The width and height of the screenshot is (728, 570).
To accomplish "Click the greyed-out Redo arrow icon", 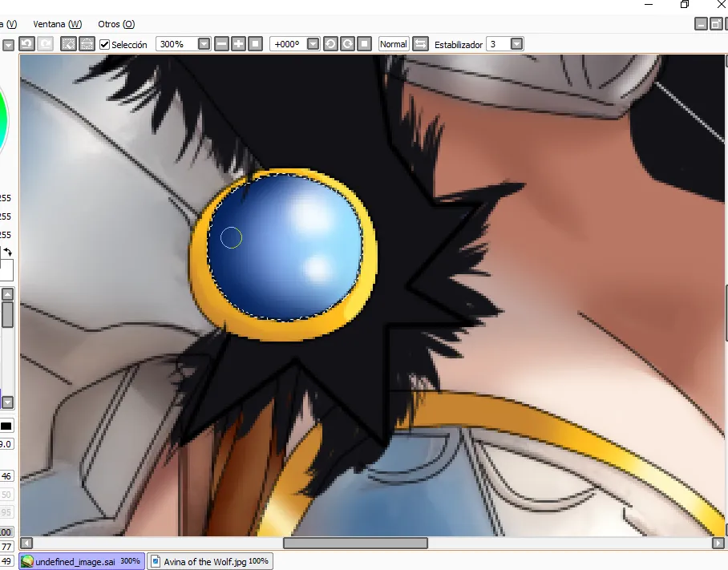I will (45, 44).
